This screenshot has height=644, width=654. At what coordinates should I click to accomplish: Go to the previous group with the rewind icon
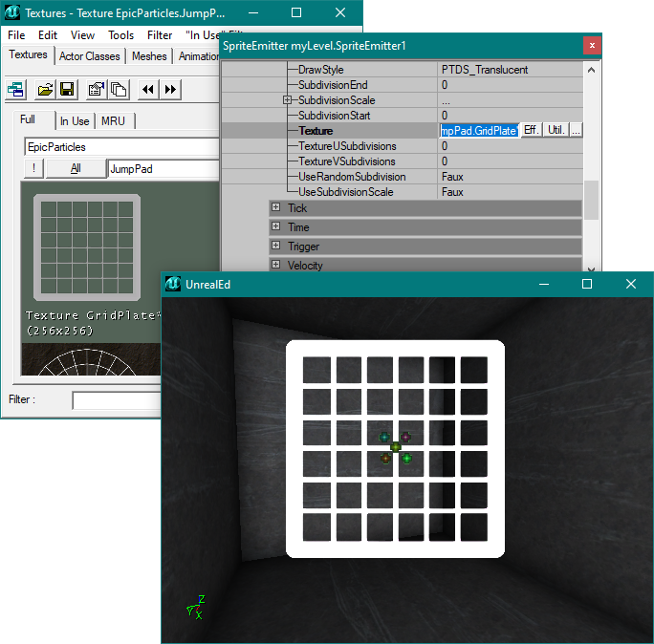[148, 90]
